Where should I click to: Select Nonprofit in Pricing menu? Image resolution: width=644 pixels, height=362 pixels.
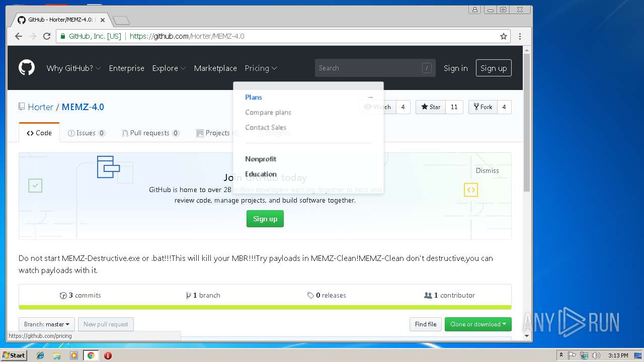(261, 159)
